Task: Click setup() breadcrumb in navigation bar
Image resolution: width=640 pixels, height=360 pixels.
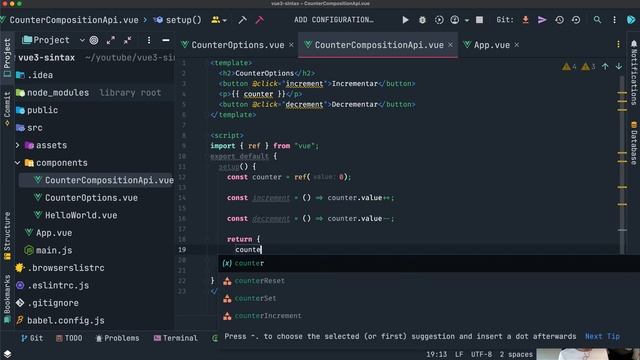Action: (x=178, y=20)
